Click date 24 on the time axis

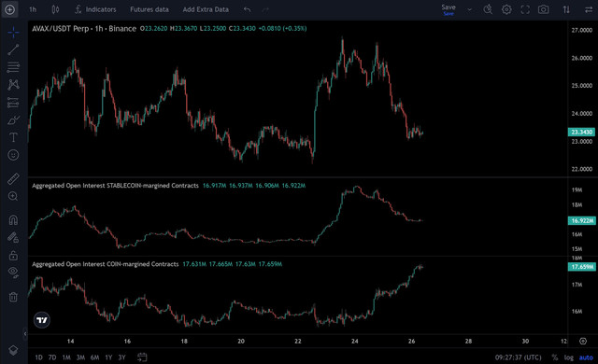click(x=355, y=341)
